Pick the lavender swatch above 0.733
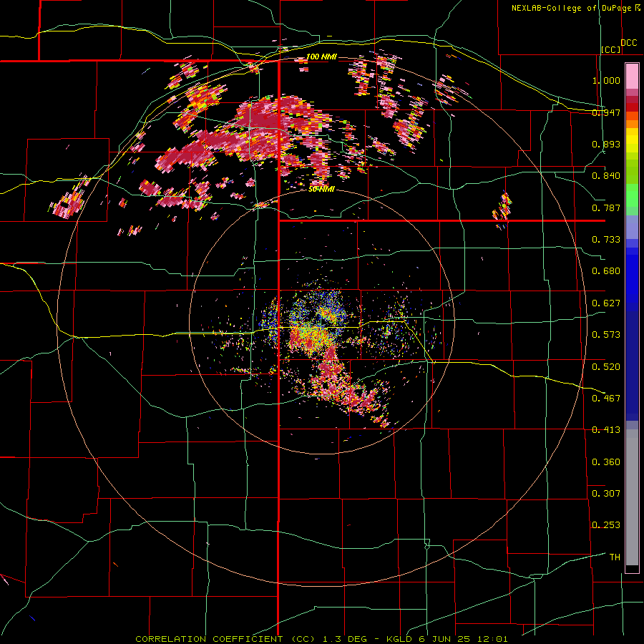The image size is (644, 644). pos(632,227)
